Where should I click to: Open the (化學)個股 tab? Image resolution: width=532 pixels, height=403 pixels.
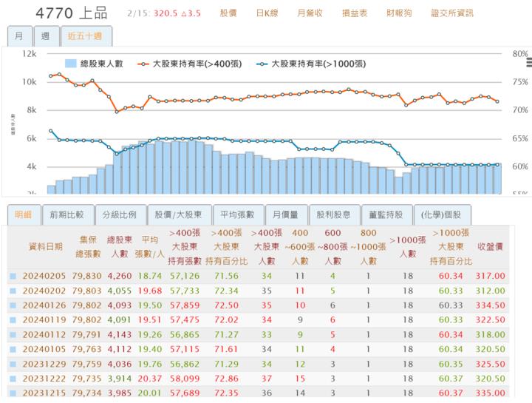(442, 214)
